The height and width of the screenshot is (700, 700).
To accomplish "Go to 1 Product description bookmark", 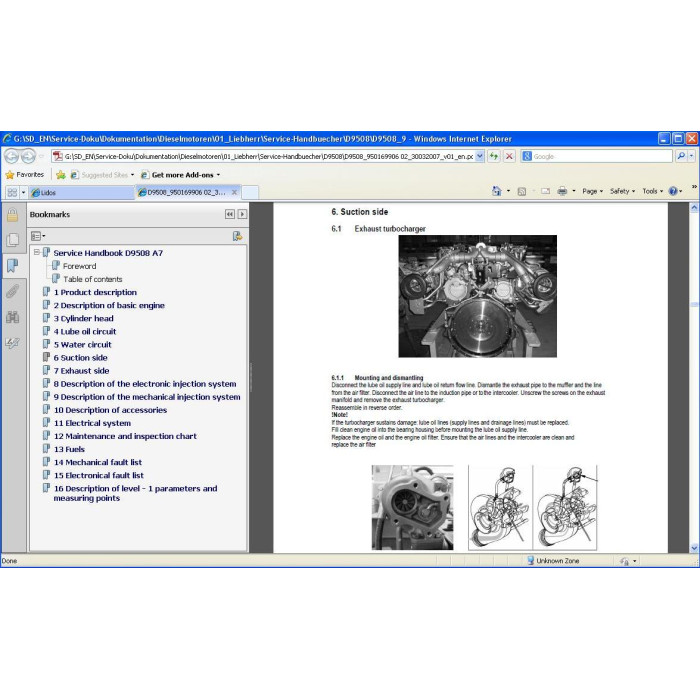I will coord(95,292).
